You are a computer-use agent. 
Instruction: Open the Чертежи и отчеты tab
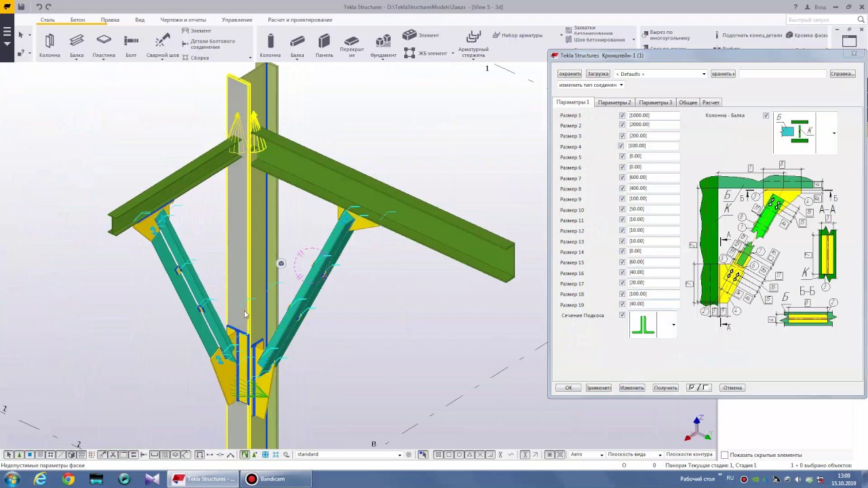(183, 20)
